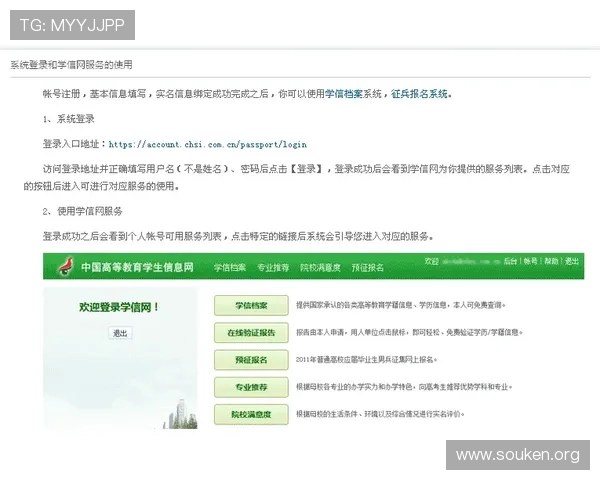Viewport: 600px width, 480px height.
Task: Click the 预征报名 service button
Action: tap(251, 360)
